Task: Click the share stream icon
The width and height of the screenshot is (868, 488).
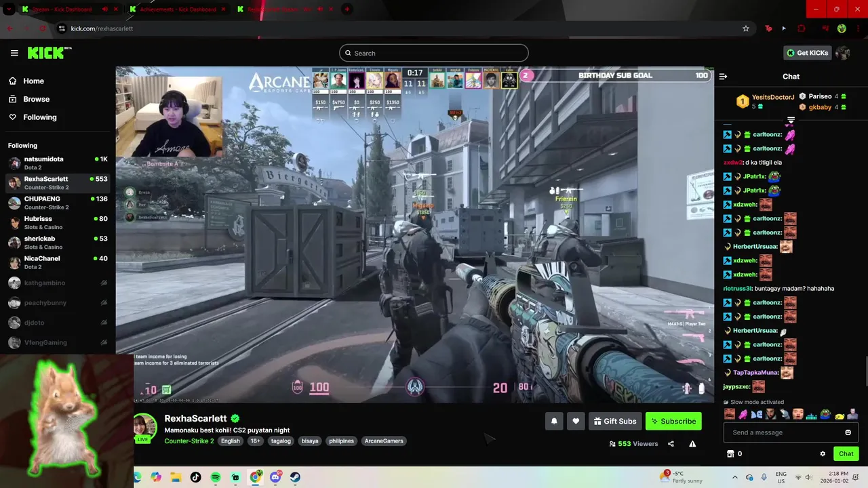Action: click(671, 444)
